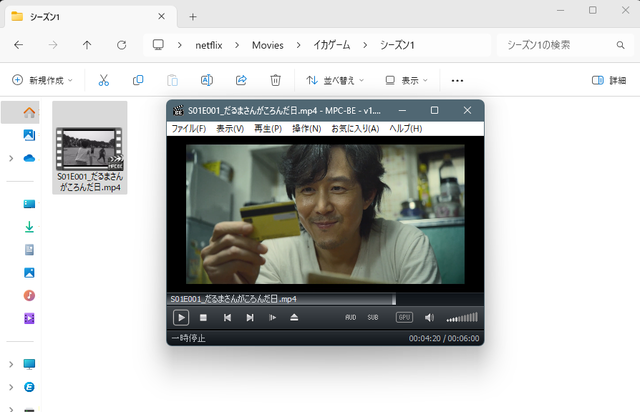Viewport: 640px width, 412px height.
Task: Select the AUD audio track button
Action: pyautogui.click(x=351, y=317)
